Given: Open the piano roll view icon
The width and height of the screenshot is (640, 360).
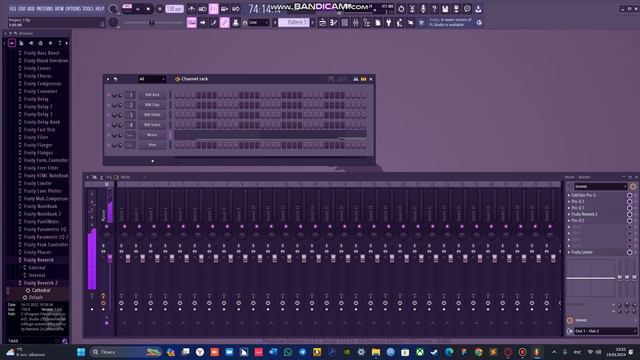Looking at the screenshot, I should [x=333, y=23].
